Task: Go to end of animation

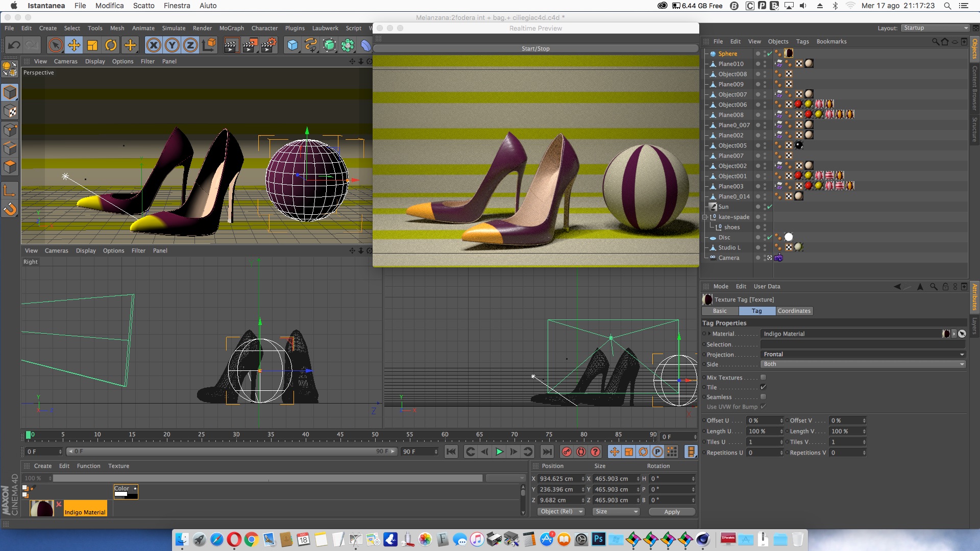Action: click(x=547, y=452)
